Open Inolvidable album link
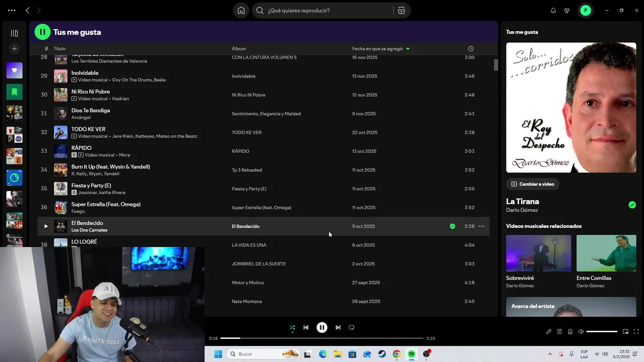The width and height of the screenshot is (644, 362). (244, 76)
